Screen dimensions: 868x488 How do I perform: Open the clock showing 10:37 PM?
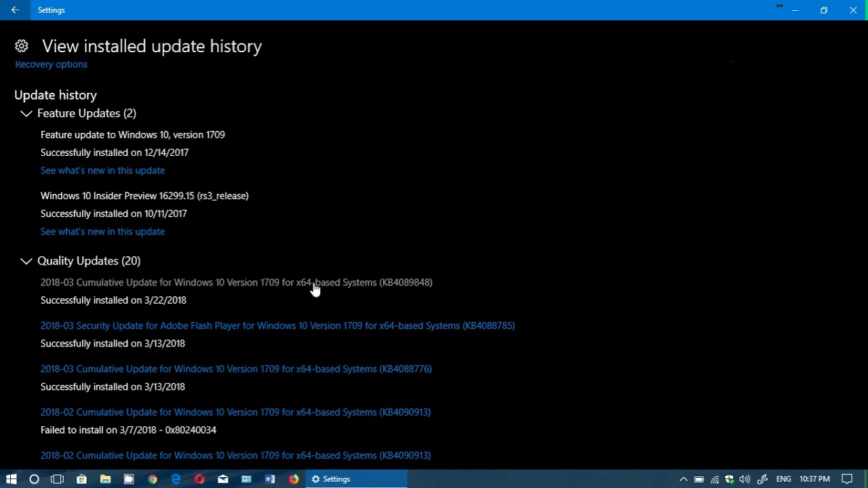pos(814,479)
